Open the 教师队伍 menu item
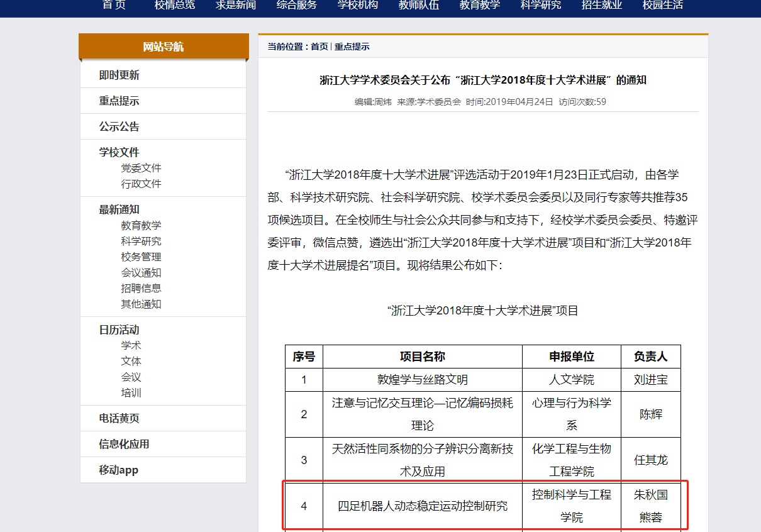The image size is (761, 532). 419,5
